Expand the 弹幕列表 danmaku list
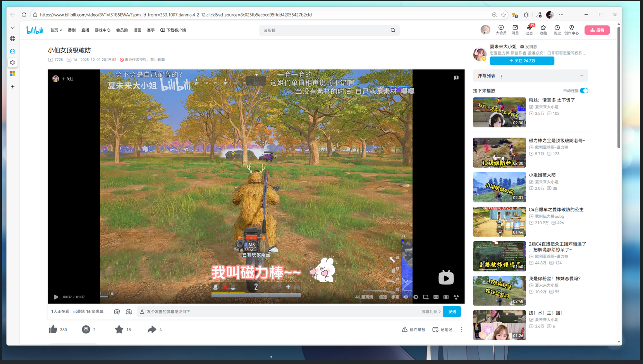This screenshot has height=364, width=643. point(581,76)
